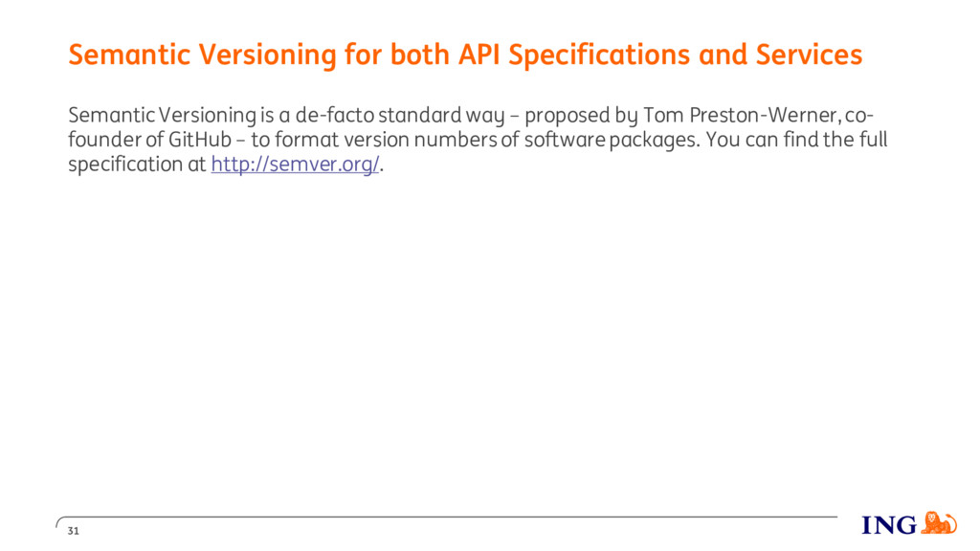Open the http://semver.org/ hyperlink

tap(295, 165)
